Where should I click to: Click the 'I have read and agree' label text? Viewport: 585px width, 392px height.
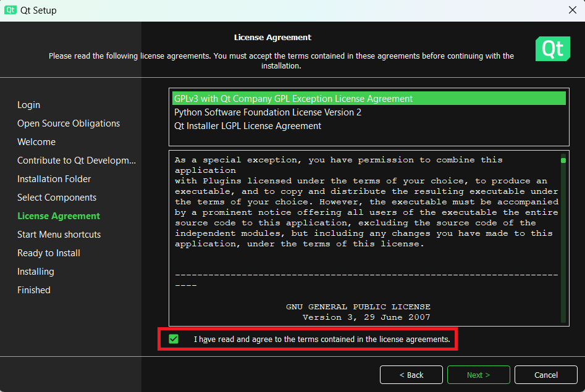pyautogui.click(x=322, y=340)
